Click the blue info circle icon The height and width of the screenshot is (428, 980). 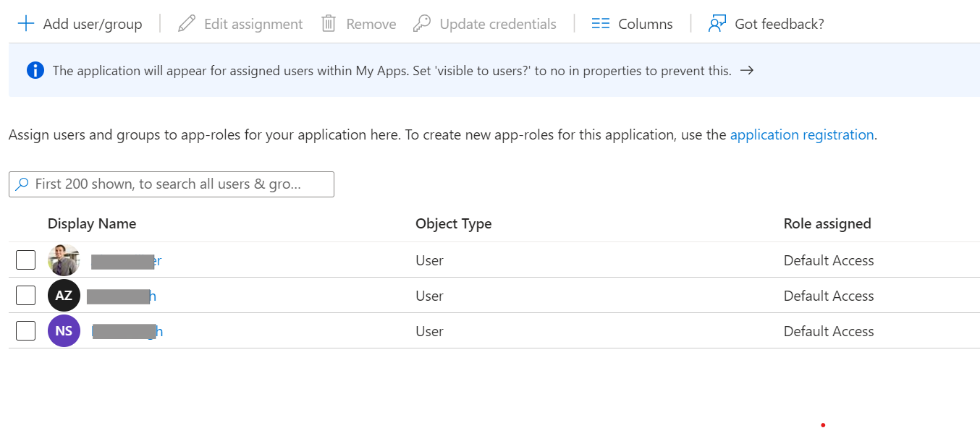click(35, 70)
